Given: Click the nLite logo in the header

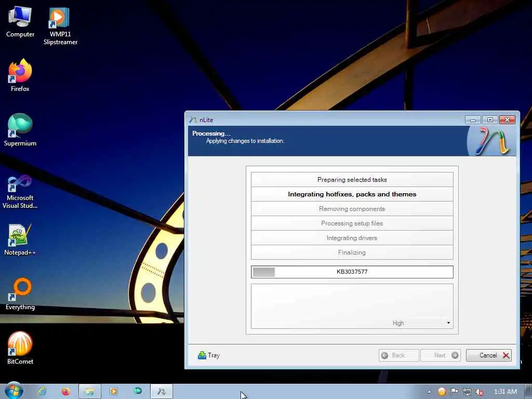Looking at the screenshot, I should tap(491, 141).
